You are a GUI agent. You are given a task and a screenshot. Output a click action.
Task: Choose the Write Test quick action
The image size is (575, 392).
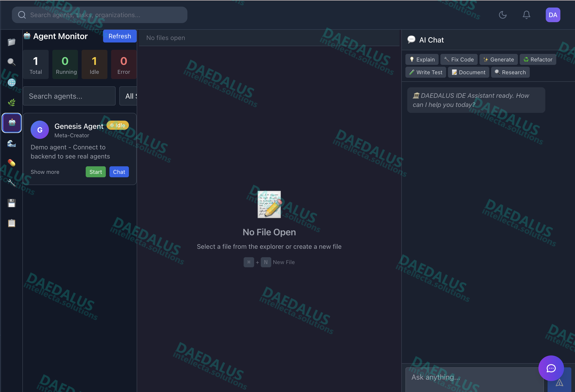point(426,72)
